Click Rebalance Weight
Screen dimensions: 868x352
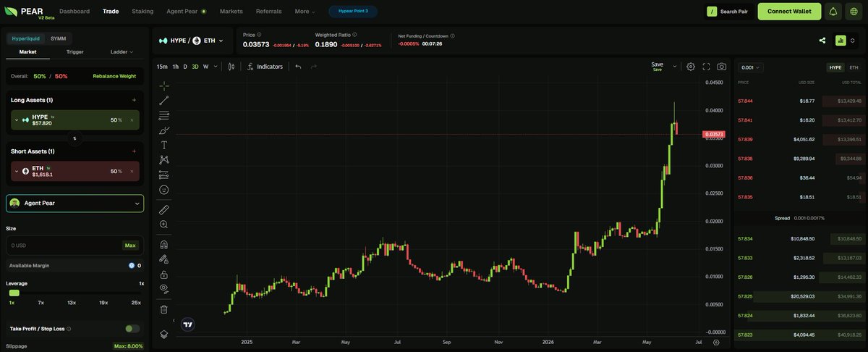click(x=114, y=76)
